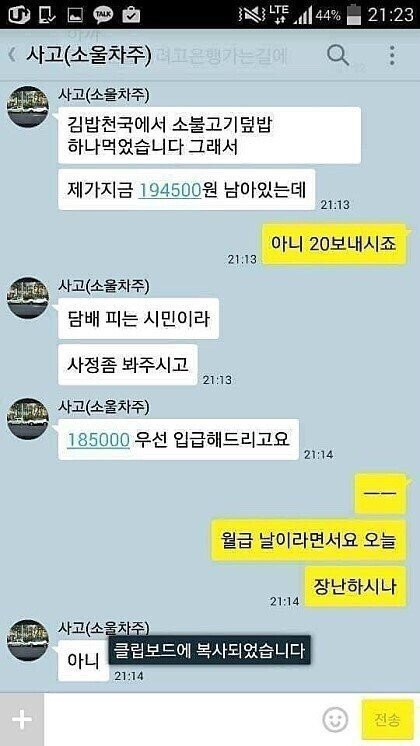Viewport: 420px width, 746px height.
Task: Open sender profile picture beside 담배 피는 message
Action: [x=28, y=298]
